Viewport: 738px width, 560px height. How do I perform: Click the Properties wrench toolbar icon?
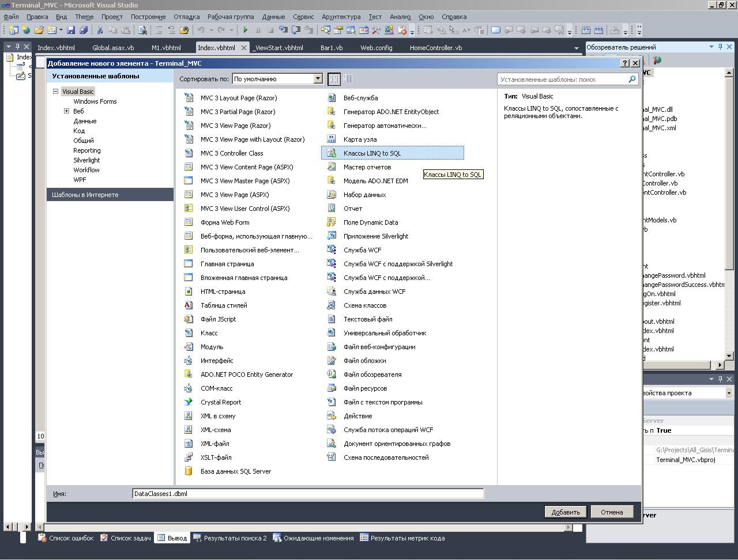coord(376,30)
